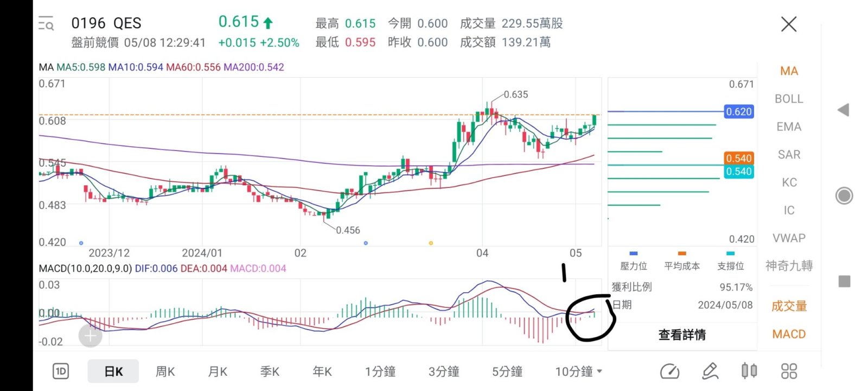Tap the 0.620 resistance level tag

739,112
